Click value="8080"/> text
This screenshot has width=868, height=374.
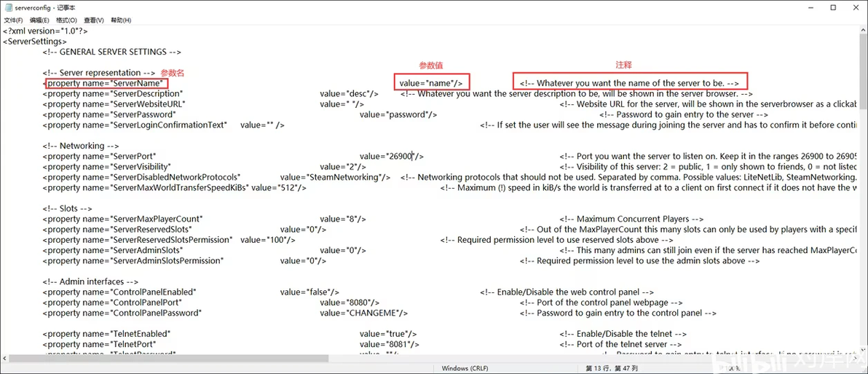[350, 303]
